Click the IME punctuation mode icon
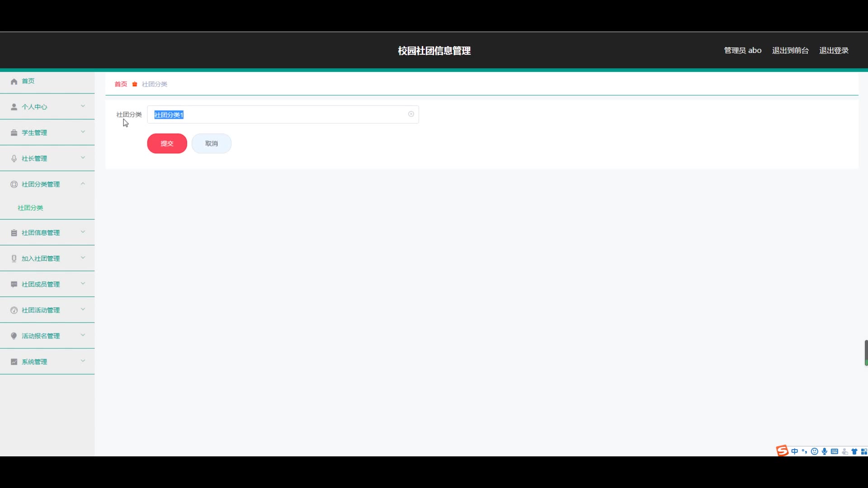This screenshot has width=868, height=488. tap(804, 451)
